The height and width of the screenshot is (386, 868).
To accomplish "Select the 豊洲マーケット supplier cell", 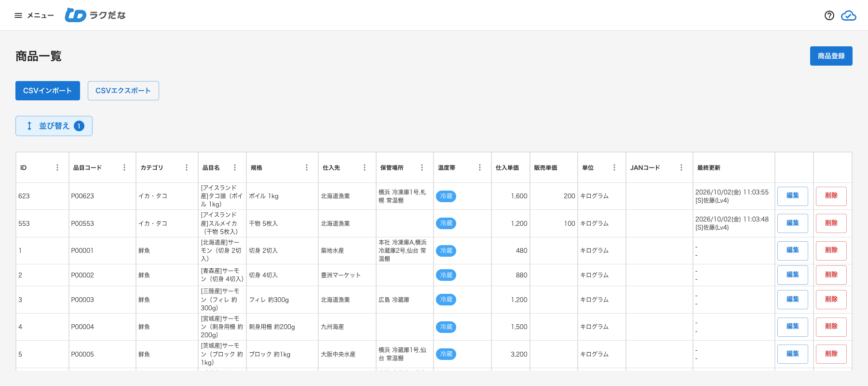I will click(347, 275).
